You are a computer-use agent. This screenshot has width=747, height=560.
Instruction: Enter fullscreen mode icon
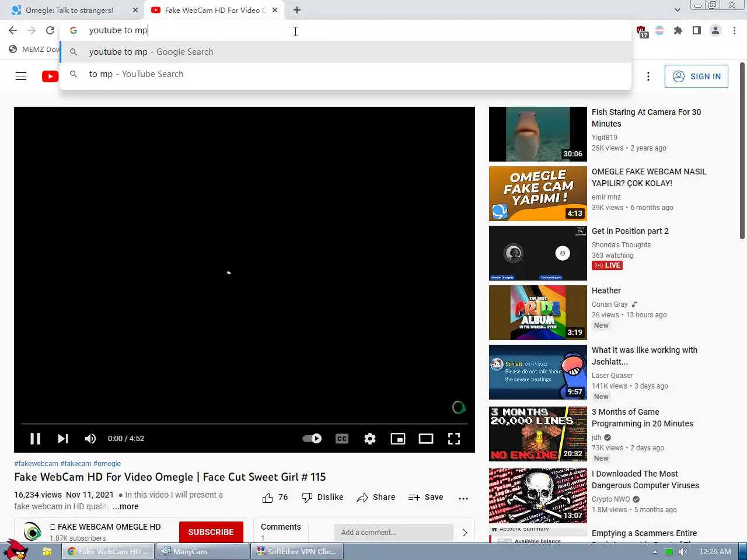454,439
